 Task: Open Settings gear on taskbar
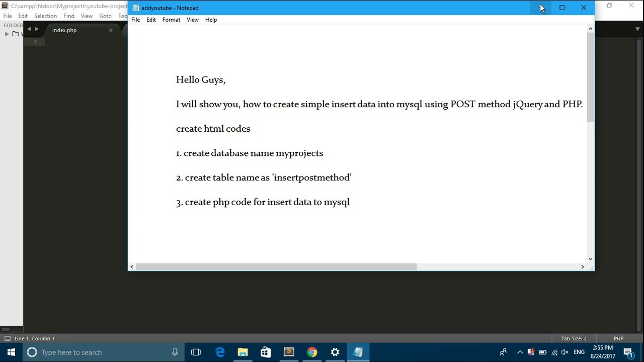[x=335, y=352]
